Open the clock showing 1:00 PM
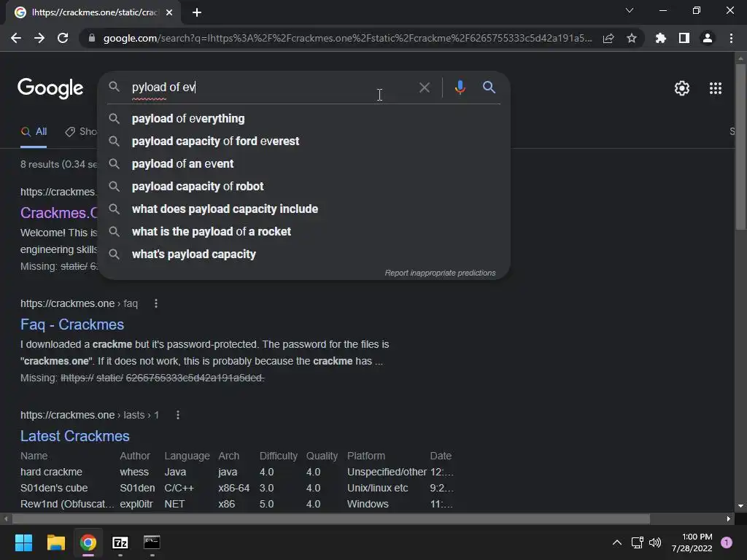This screenshot has height=560, width=747. click(x=692, y=542)
